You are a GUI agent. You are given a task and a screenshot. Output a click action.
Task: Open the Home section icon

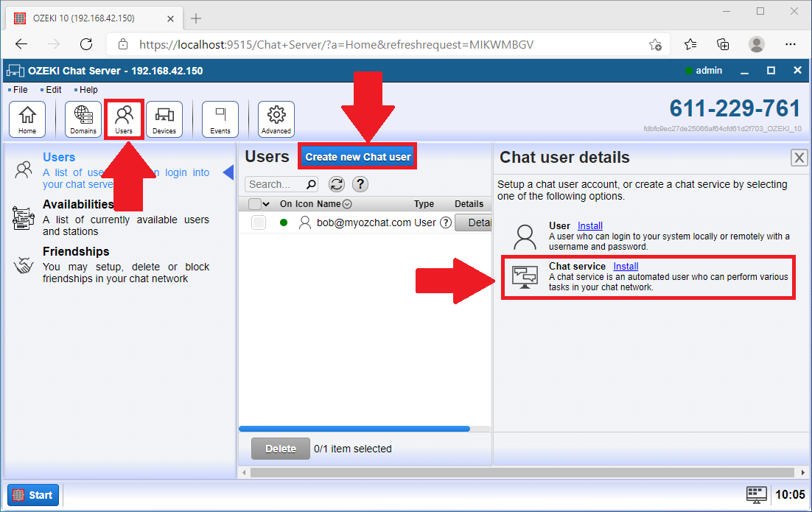click(x=27, y=118)
